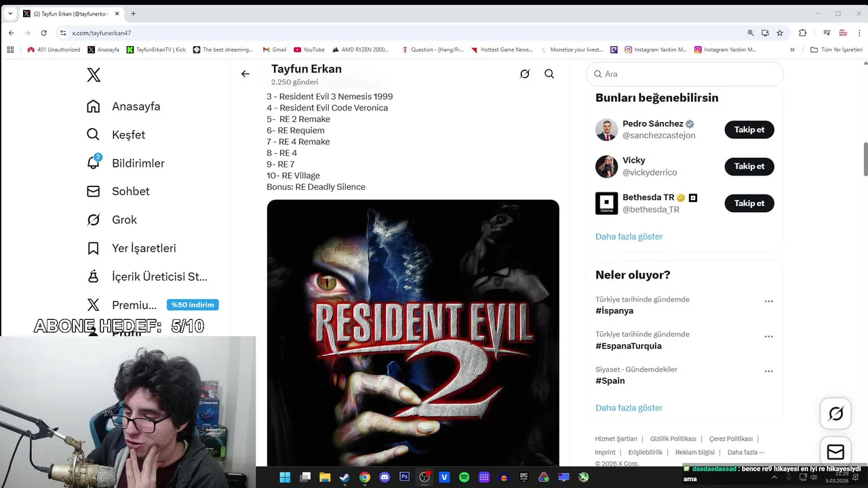Open the #Spain trend

pos(610,381)
